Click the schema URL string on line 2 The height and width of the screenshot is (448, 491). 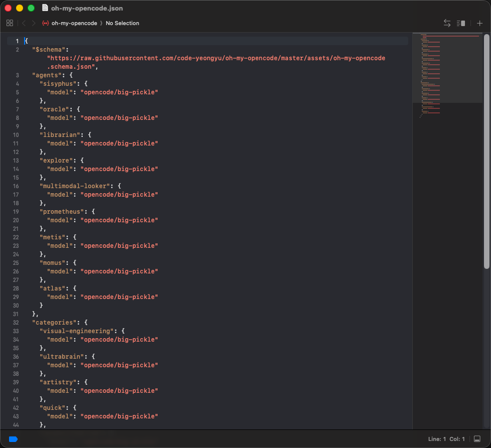(216, 58)
